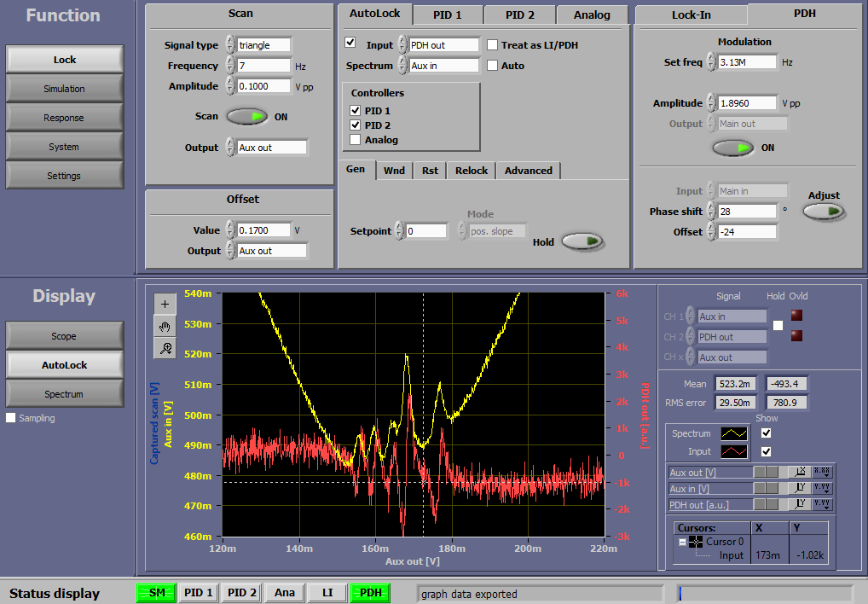Click PDH out [a.u.] autoscale lock square
The image size is (868, 604).
pos(760,504)
